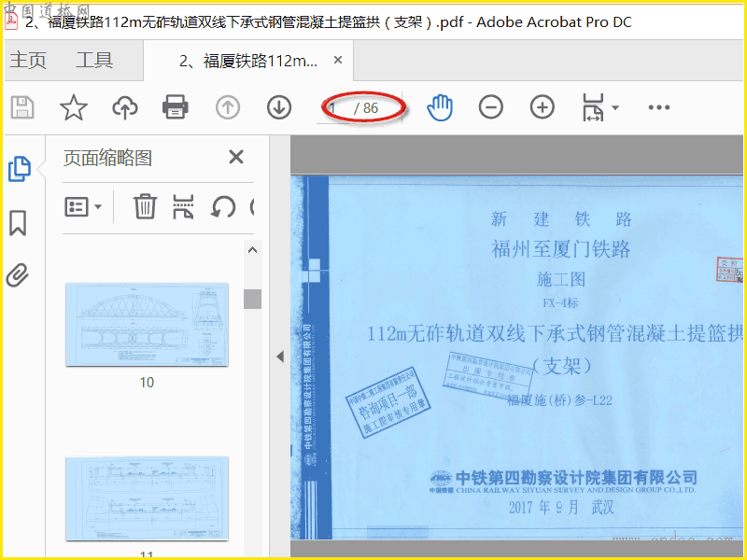Add the document to starred files
The image size is (747, 560).
(x=74, y=107)
